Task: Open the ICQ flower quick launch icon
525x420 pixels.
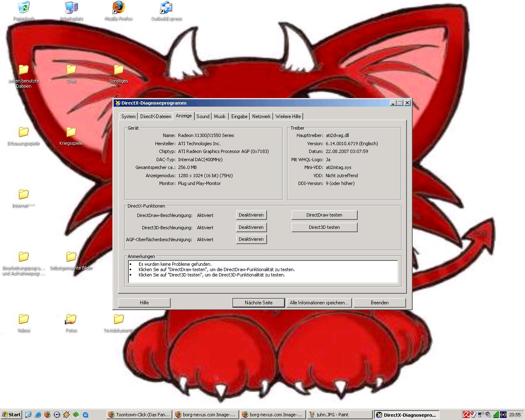Action: click(x=76, y=415)
